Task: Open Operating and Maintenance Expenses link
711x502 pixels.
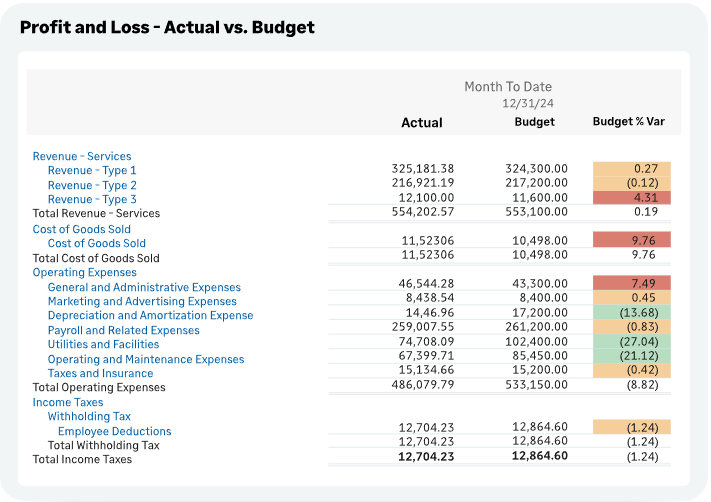Action: (146, 360)
